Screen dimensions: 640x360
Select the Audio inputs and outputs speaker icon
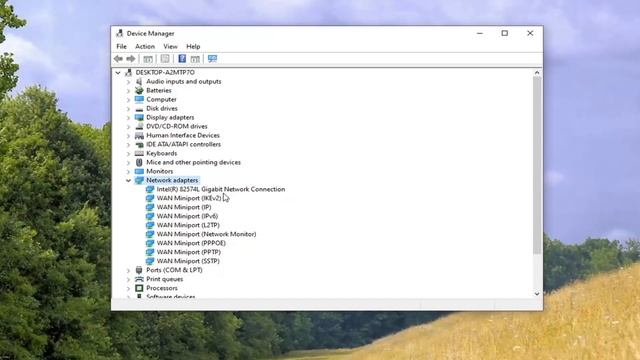(139, 81)
